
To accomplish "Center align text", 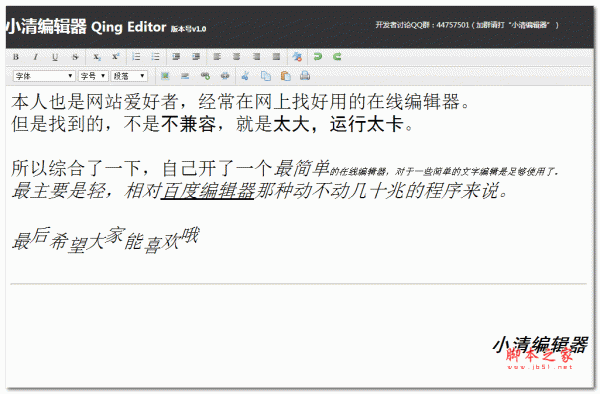I will 236,57.
